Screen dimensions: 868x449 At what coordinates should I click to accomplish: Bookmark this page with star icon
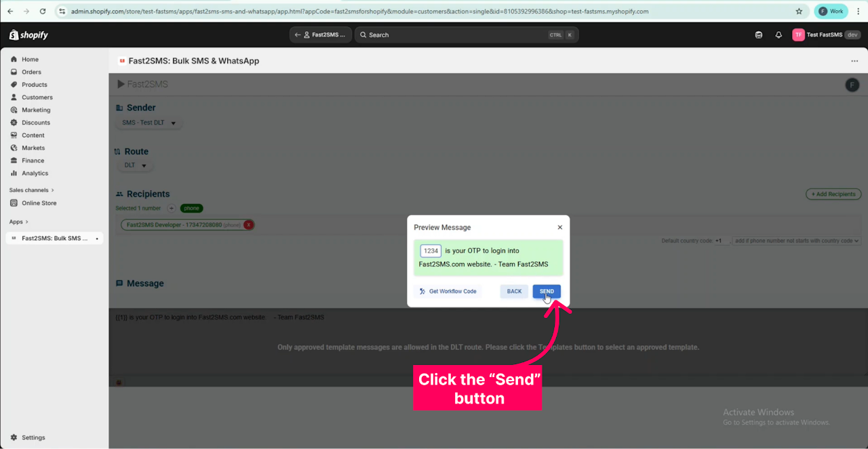tap(799, 12)
